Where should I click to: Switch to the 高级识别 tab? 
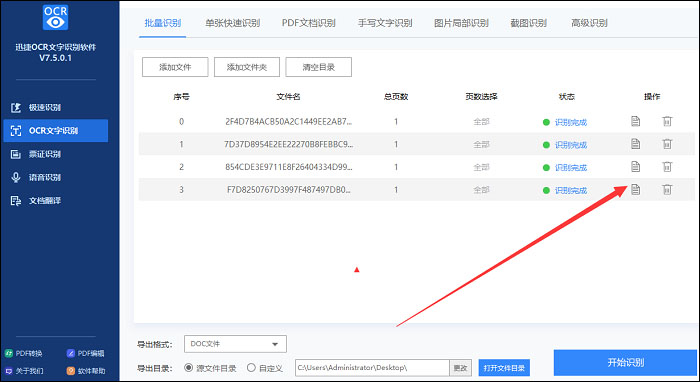coord(589,23)
